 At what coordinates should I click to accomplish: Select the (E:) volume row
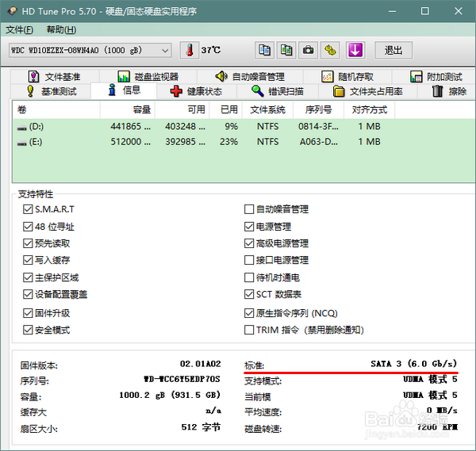[243, 142]
